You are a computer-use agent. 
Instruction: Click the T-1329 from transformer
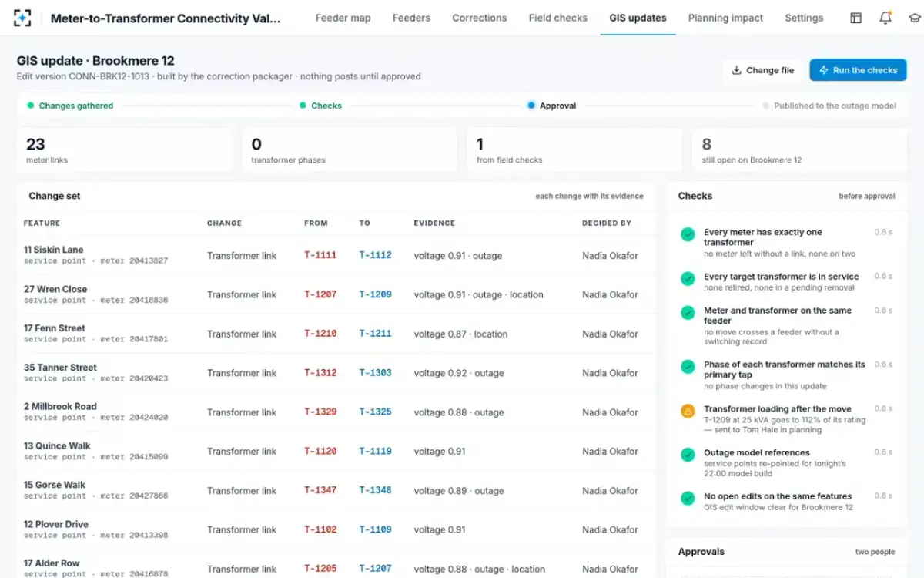click(320, 412)
